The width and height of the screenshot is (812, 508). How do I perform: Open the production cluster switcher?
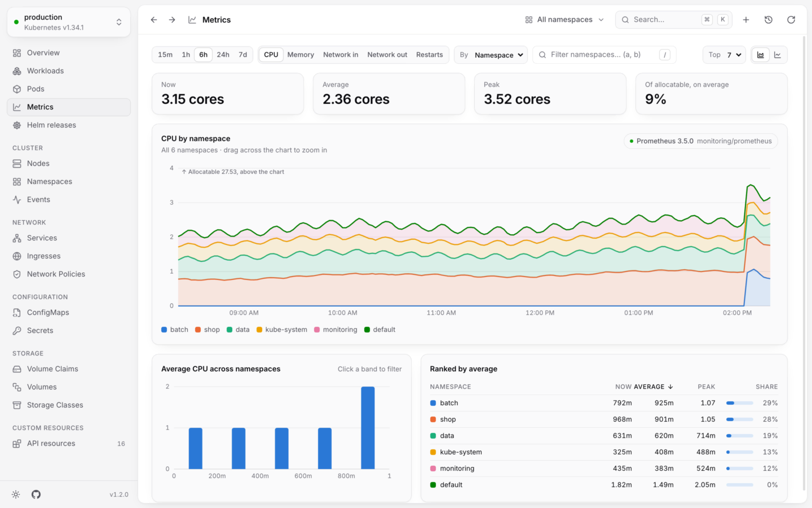click(69, 23)
